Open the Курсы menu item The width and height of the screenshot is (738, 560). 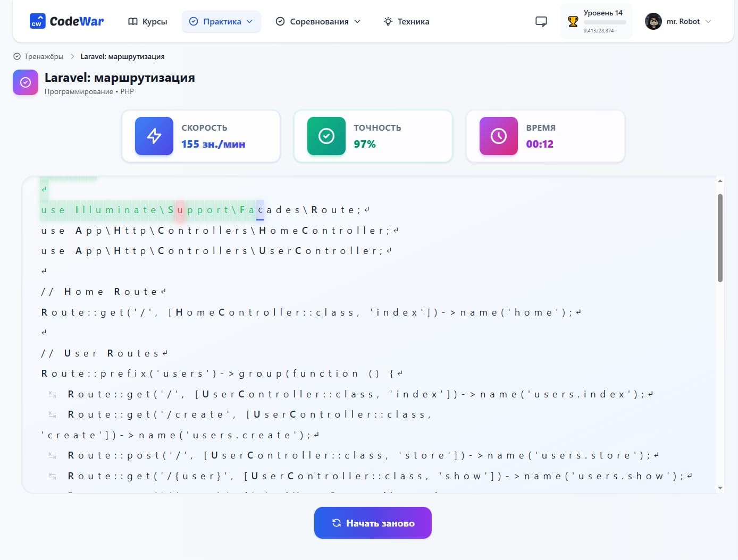coord(154,21)
